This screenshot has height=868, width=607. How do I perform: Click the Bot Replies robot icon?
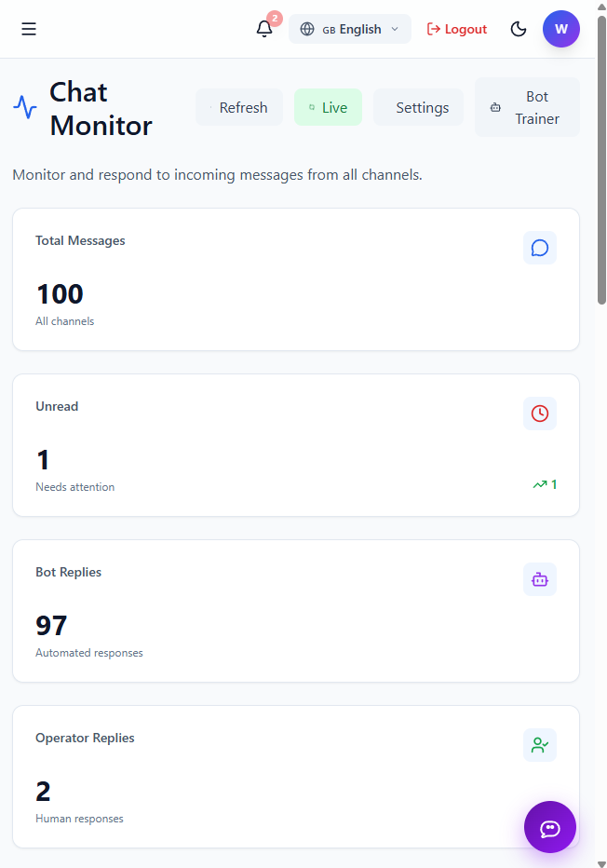(539, 579)
